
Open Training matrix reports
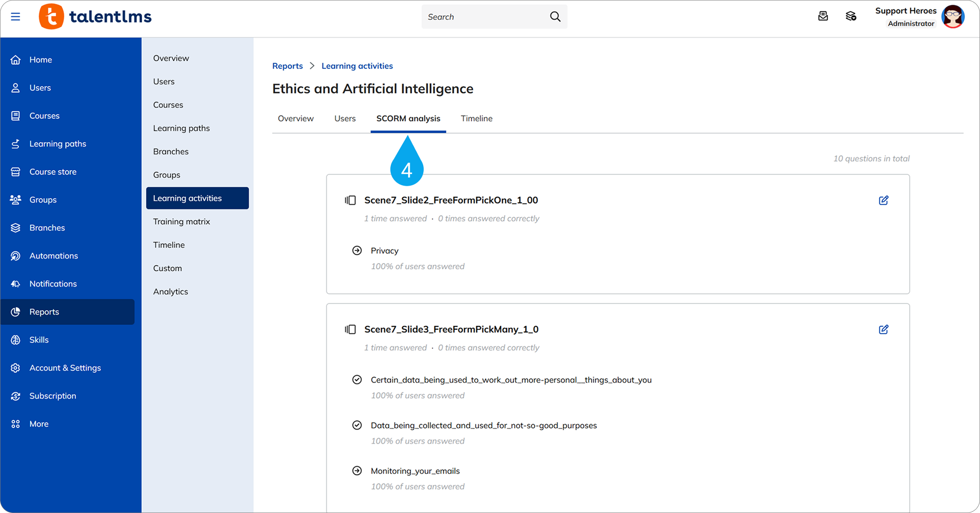(x=181, y=221)
